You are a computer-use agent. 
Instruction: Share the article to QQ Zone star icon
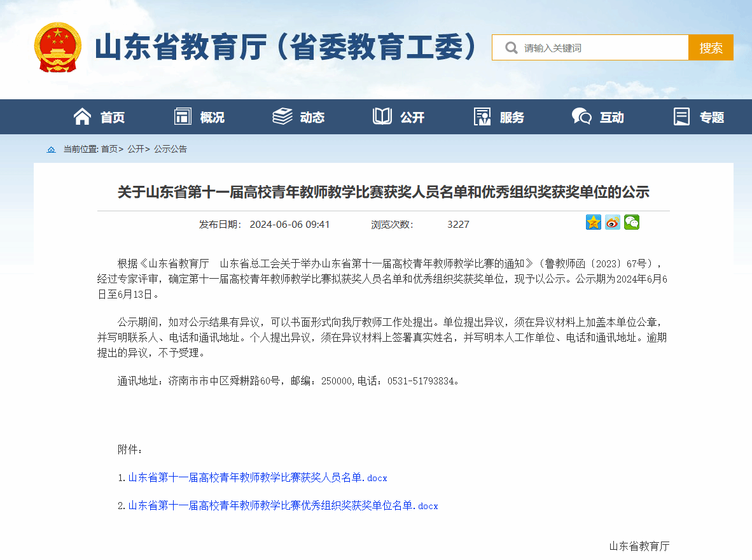(x=593, y=222)
